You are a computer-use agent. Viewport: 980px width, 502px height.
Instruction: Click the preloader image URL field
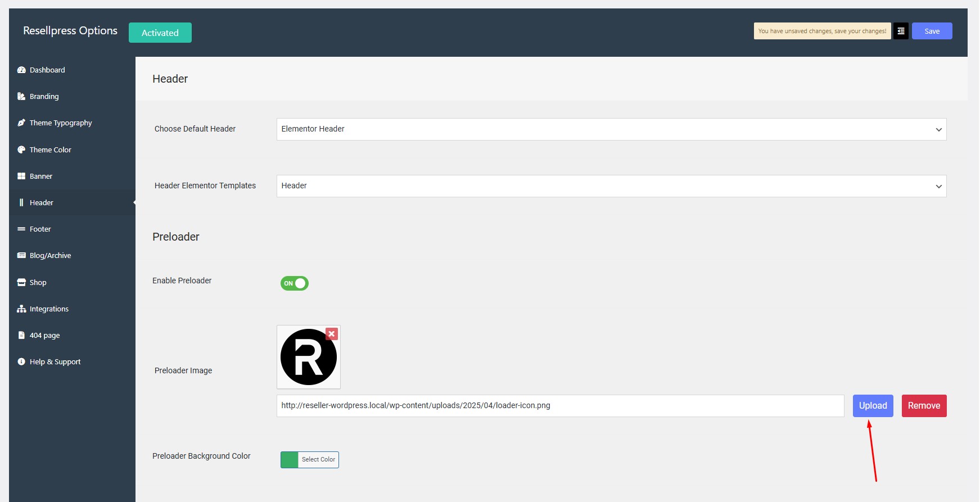(560, 406)
